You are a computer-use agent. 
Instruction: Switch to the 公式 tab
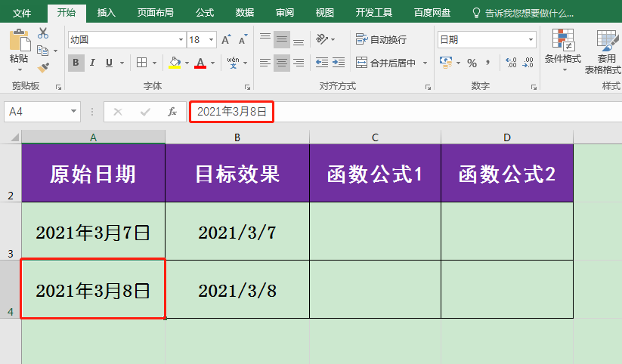pos(205,13)
